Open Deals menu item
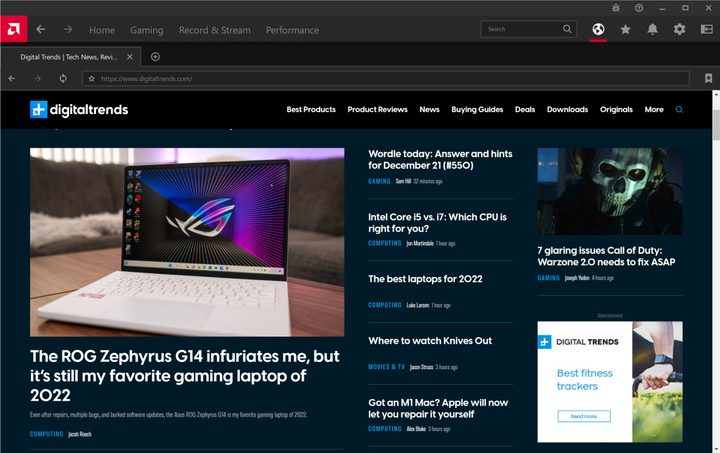This screenshot has height=453, width=720. coord(525,110)
